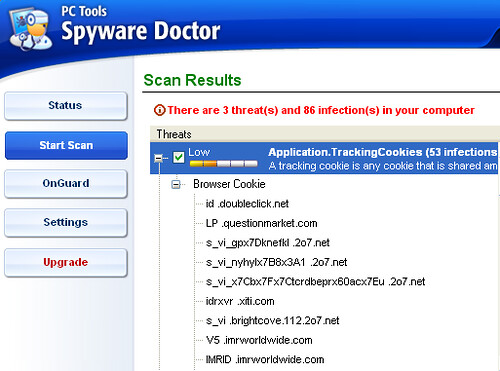500x371 pixels.
Task: Select the s_vi_x7Cbx7Fx7Ctcrdbeprx60acx7Eu cookie
Action: (x=315, y=282)
